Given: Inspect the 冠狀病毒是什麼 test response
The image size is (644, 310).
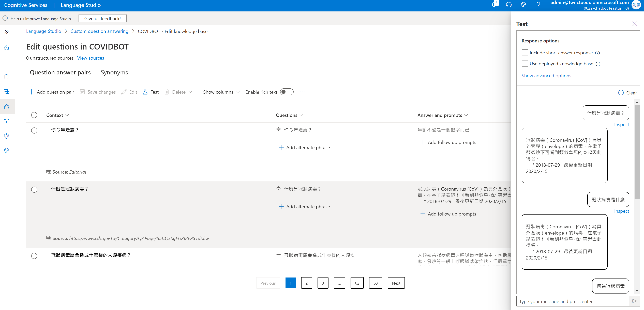Looking at the screenshot, I should (x=621, y=211).
